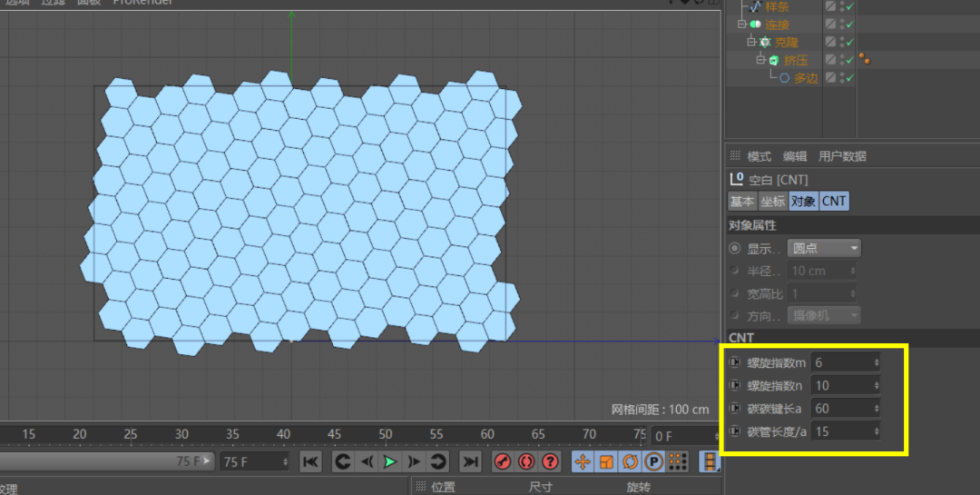Image resolution: width=980 pixels, height=495 pixels.
Task: Click the 碳管长度/a value field
Action: [x=846, y=431]
